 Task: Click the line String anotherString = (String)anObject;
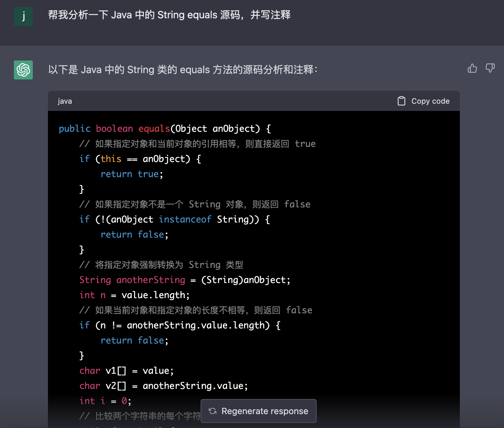click(185, 280)
